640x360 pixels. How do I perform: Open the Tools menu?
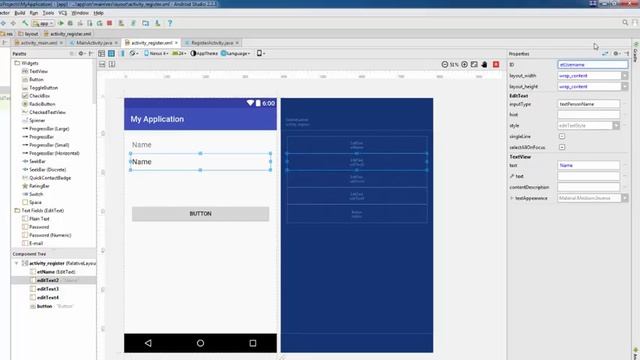tap(48, 13)
